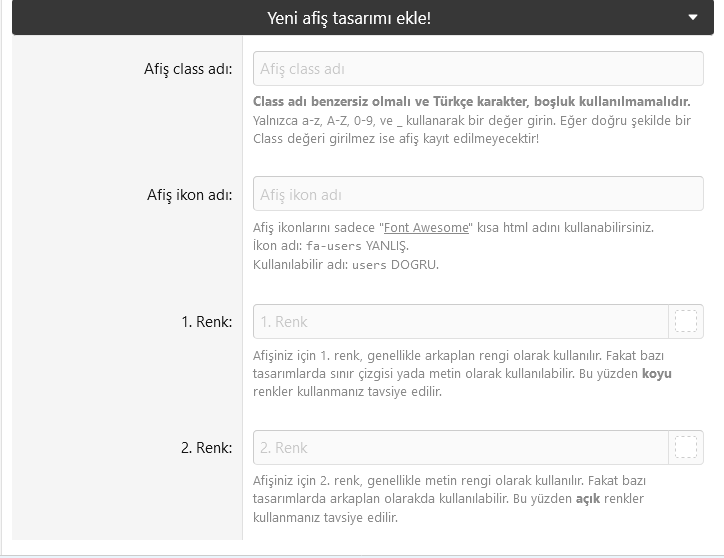The width and height of the screenshot is (724, 558).
Task: Focus the Afiş class adı input field
Action: click(x=478, y=69)
